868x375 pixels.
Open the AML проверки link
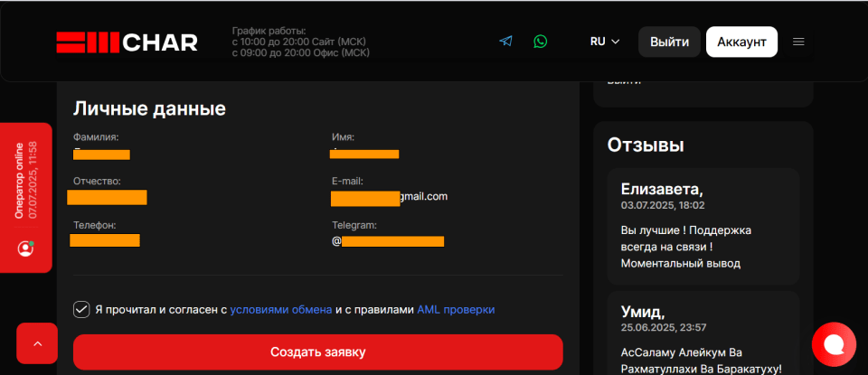(x=456, y=310)
